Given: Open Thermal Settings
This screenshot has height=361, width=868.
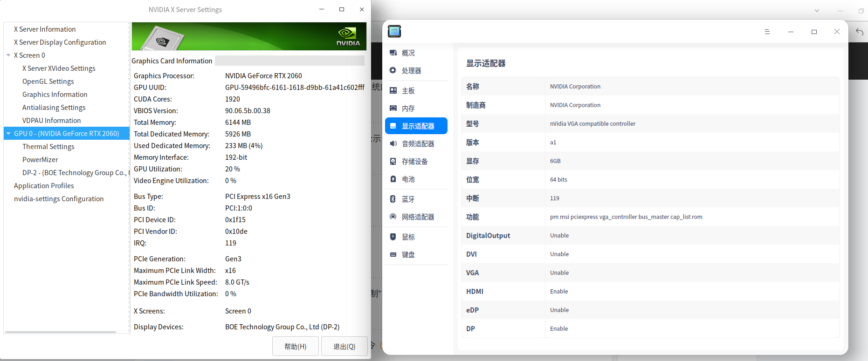Looking at the screenshot, I should click(48, 147).
